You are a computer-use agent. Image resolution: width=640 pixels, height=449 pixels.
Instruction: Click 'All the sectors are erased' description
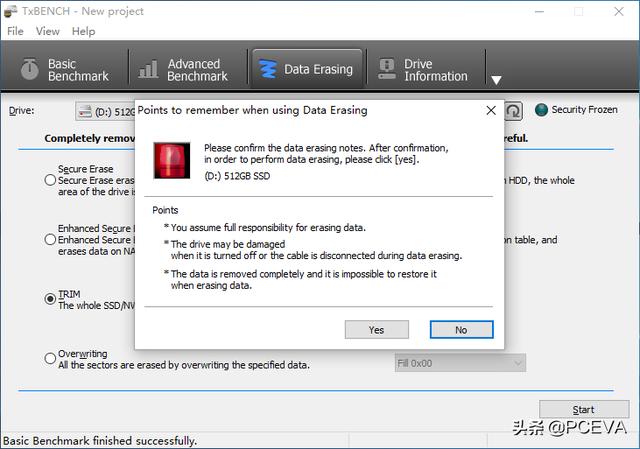point(184,365)
